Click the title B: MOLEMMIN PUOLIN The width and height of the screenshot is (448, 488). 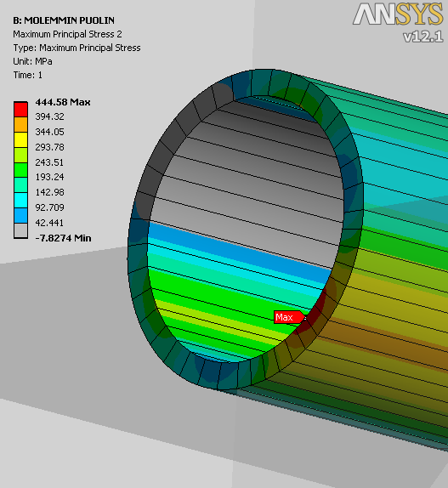coord(64,20)
